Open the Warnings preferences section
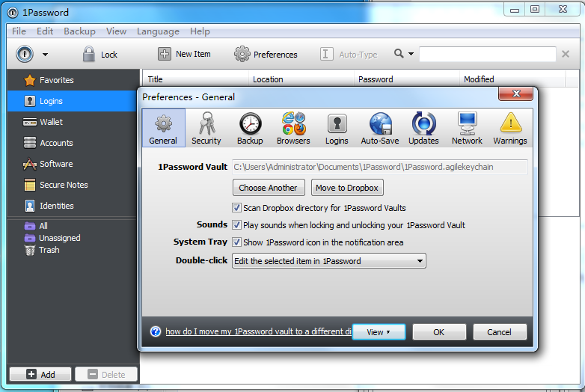The width and height of the screenshot is (585, 392). 509,128
